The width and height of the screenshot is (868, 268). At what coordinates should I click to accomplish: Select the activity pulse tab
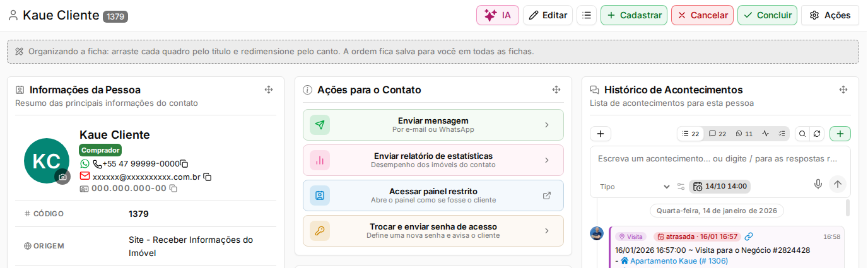766,134
